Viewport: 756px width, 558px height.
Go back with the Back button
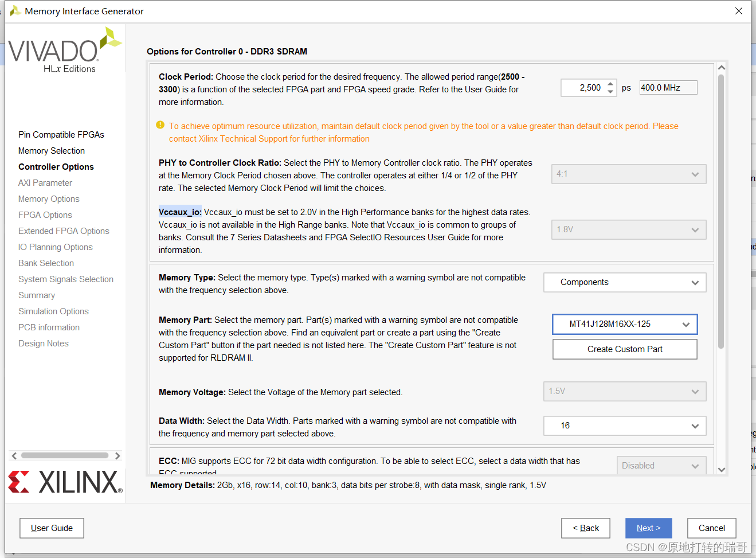click(586, 528)
